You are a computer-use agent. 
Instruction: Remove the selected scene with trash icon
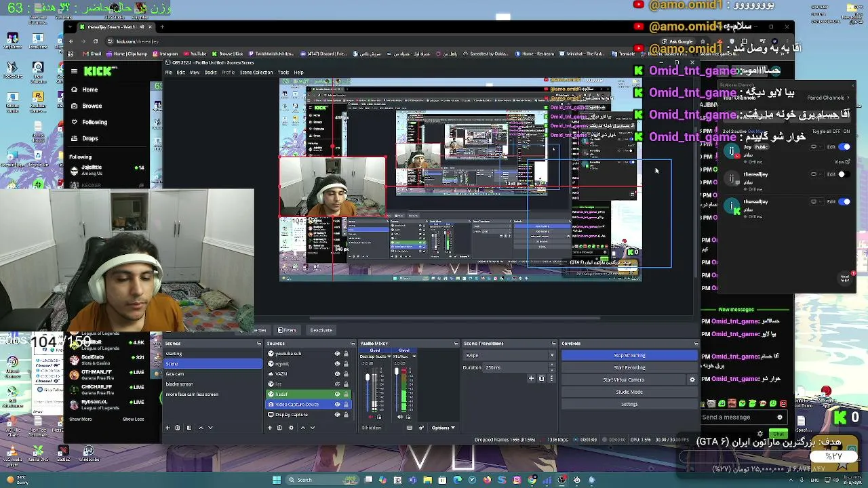pyautogui.click(x=178, y=428)
